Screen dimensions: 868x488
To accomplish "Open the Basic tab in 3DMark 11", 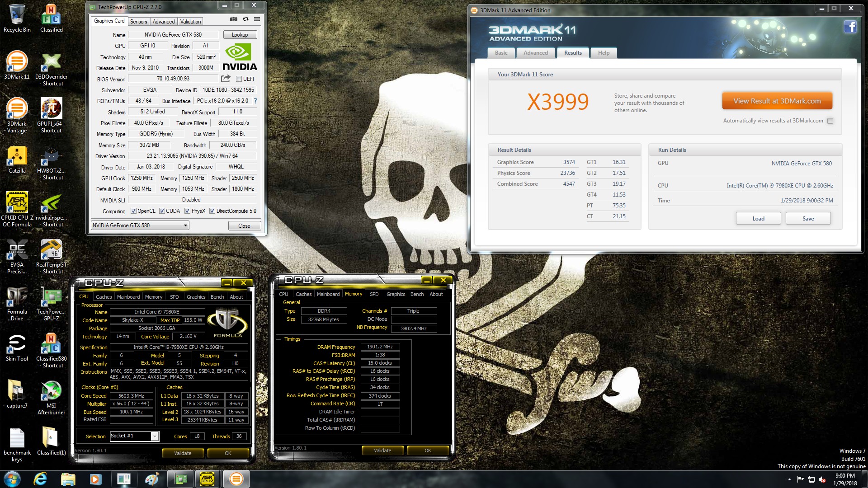I will (501, 53).
